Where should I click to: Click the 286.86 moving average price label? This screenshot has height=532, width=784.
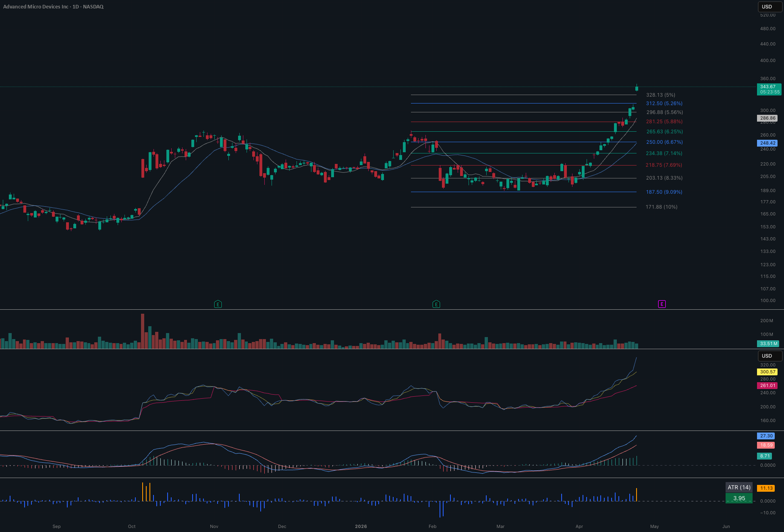coord(767,118)
